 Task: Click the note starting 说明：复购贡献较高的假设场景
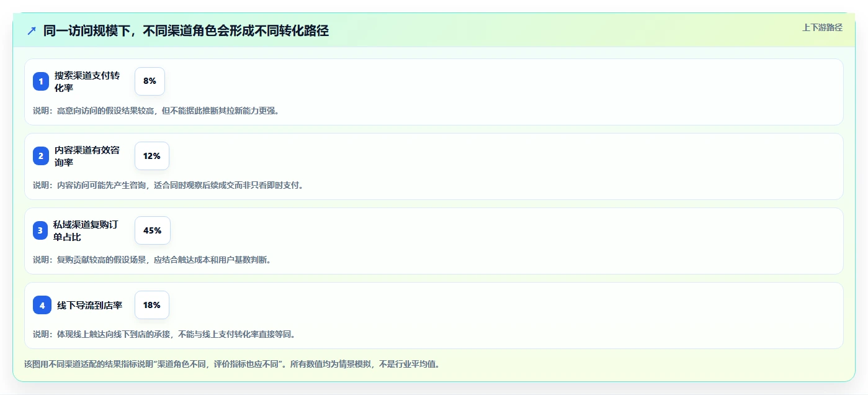[x=152, y=260]
